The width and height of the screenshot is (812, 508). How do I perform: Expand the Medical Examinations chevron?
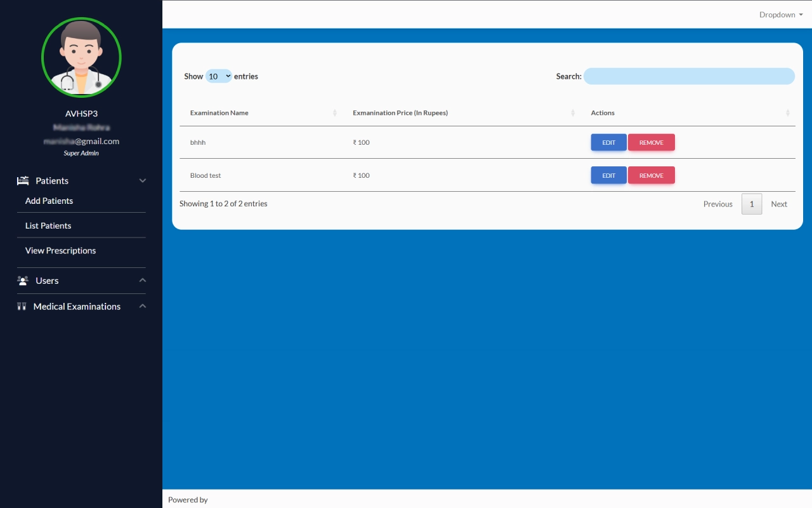pos(143,307)
